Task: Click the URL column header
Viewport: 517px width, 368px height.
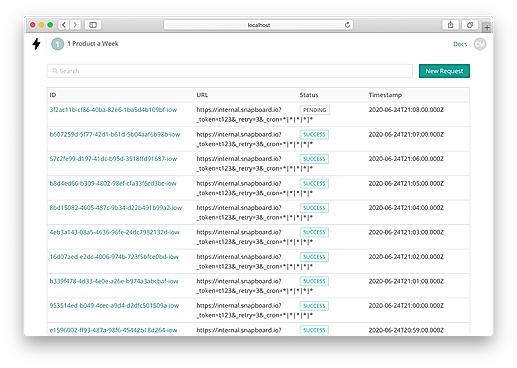Action: click(x=202, y=95)
